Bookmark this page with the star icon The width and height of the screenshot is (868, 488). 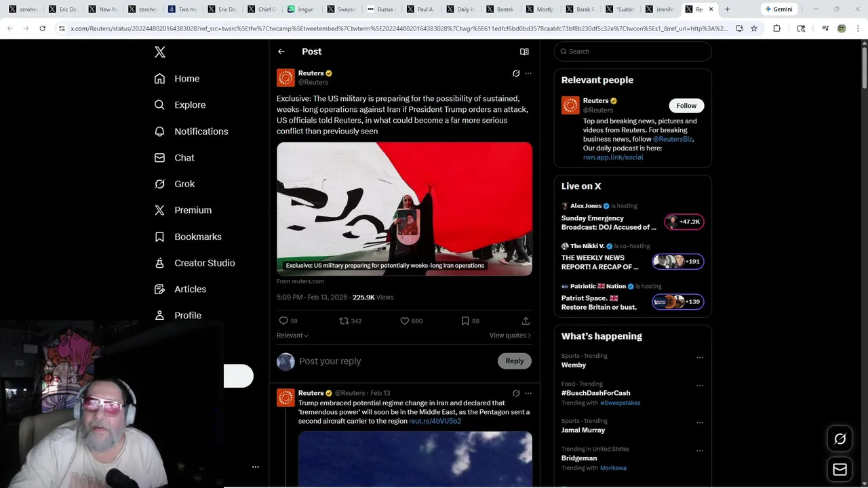coord(754,28)
